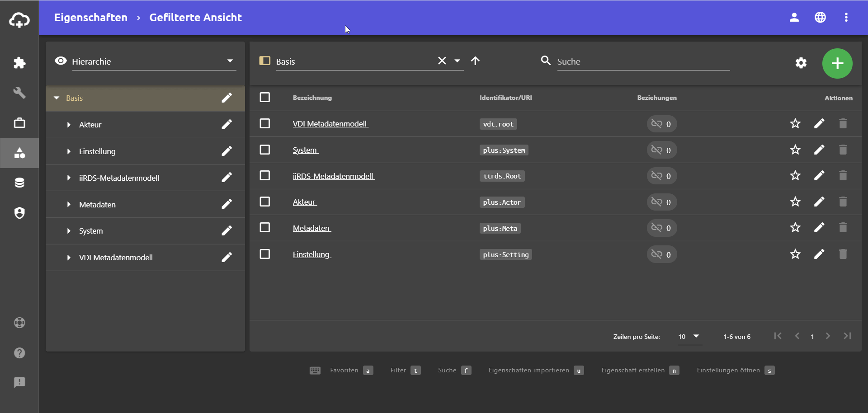
Task: Favorite the Metadaten row star
Action: click(795, 227)
